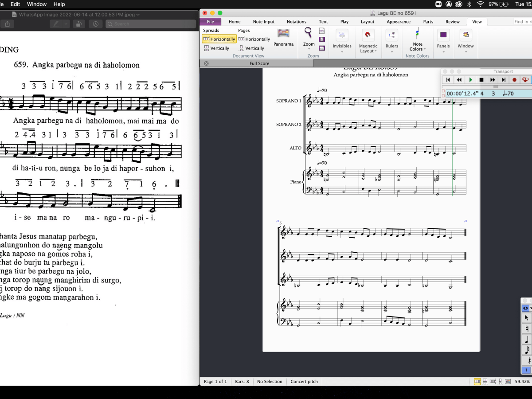The width and height of the screenshot is (532, 399).
Task: Switch to Pages Vertically layout
Action: 251,48
